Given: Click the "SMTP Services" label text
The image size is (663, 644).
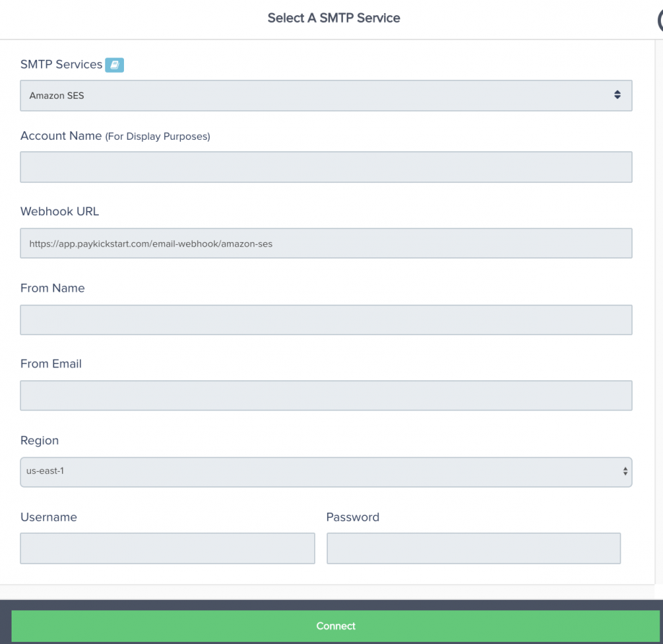Looking at the screenshot, I should tap(61, 64).
